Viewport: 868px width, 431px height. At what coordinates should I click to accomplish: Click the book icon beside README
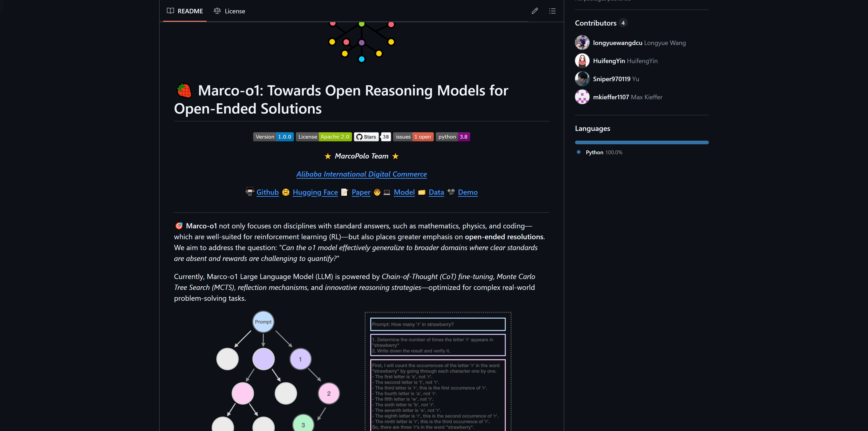tap(170, 11)
